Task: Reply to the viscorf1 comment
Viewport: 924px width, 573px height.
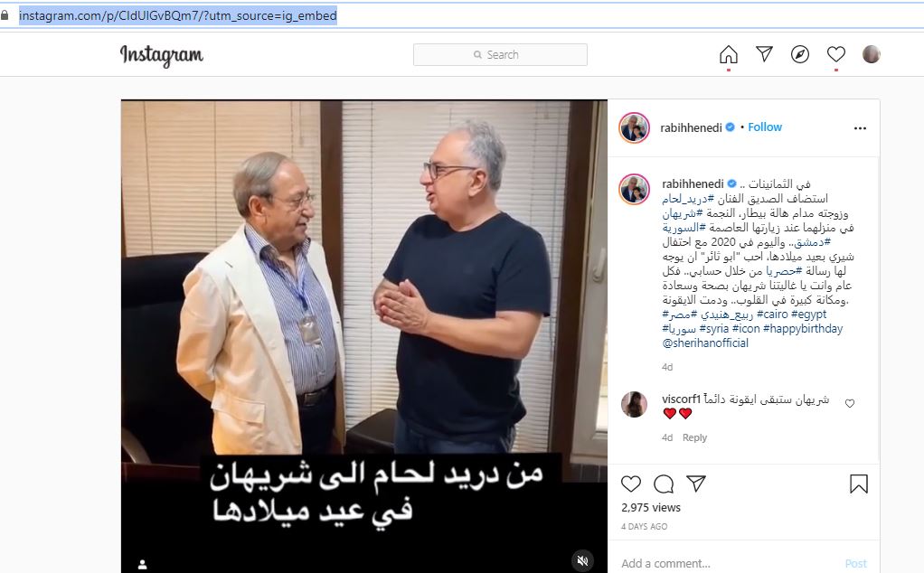Action: pos(694,437)
